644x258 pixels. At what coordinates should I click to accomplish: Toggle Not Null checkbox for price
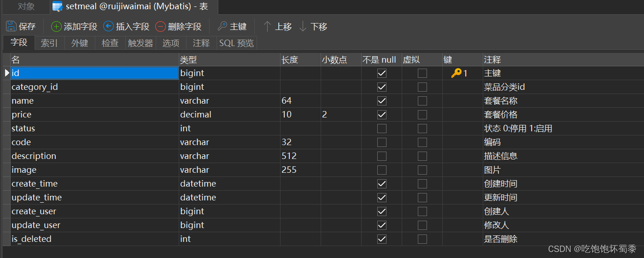pos(381,115)
